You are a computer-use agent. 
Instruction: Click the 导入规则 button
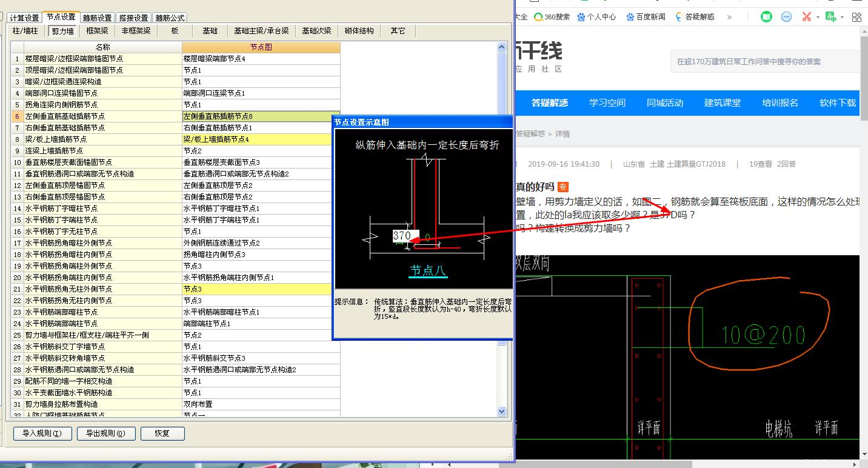click(x=42, y=433)
